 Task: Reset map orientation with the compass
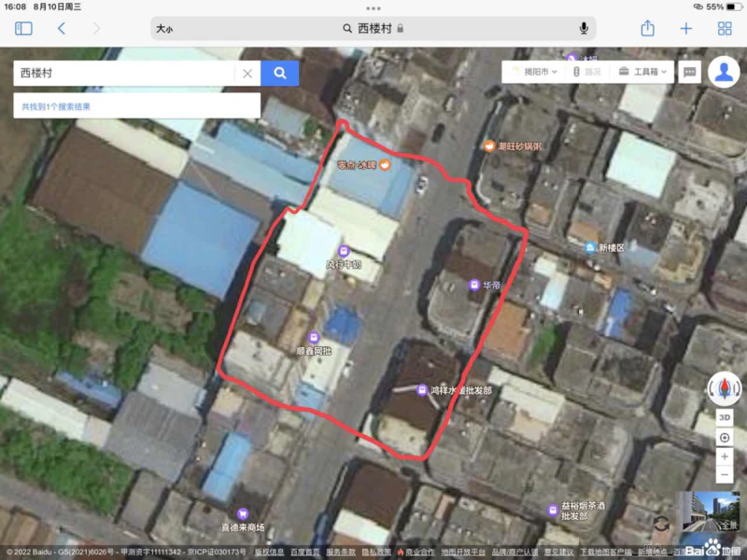[724, 386]
